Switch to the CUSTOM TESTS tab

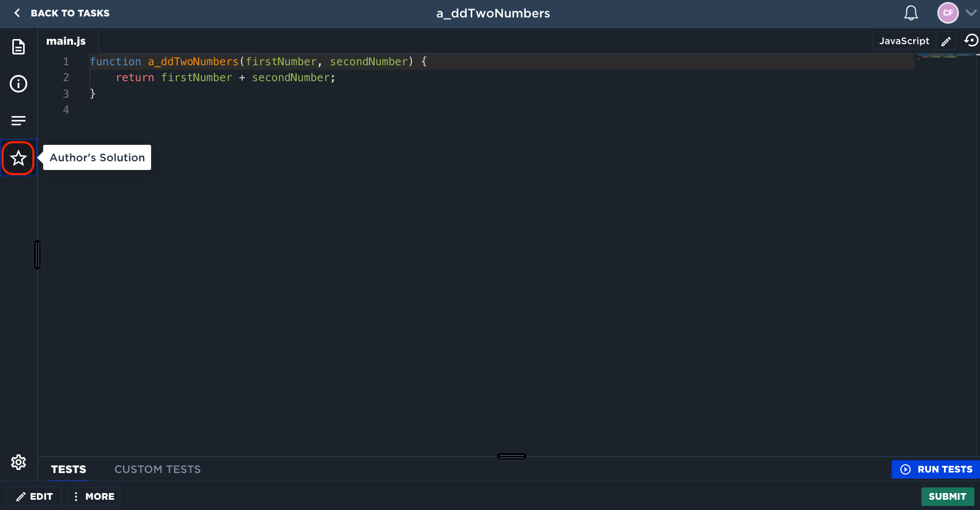(x=157, y=469)
